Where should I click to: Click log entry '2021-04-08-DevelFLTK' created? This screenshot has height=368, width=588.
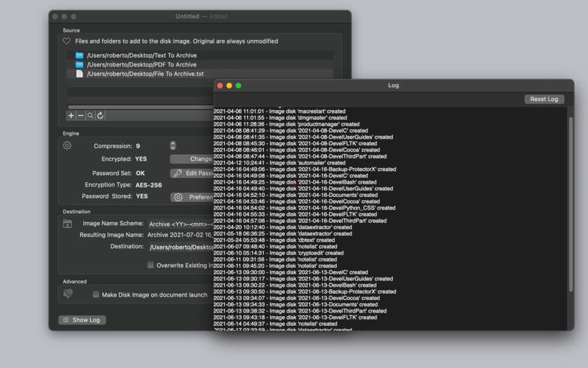click(x=295, y=144)
